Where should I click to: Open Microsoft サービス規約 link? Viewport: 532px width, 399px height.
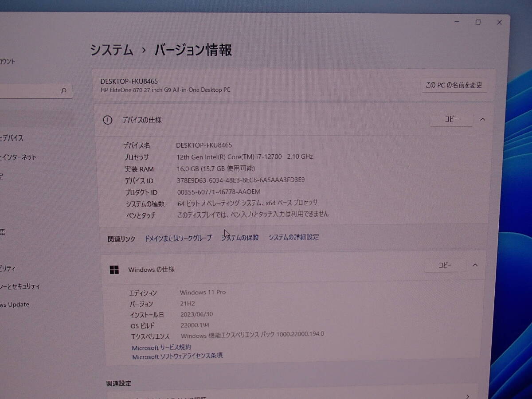[x=161, y=348]
